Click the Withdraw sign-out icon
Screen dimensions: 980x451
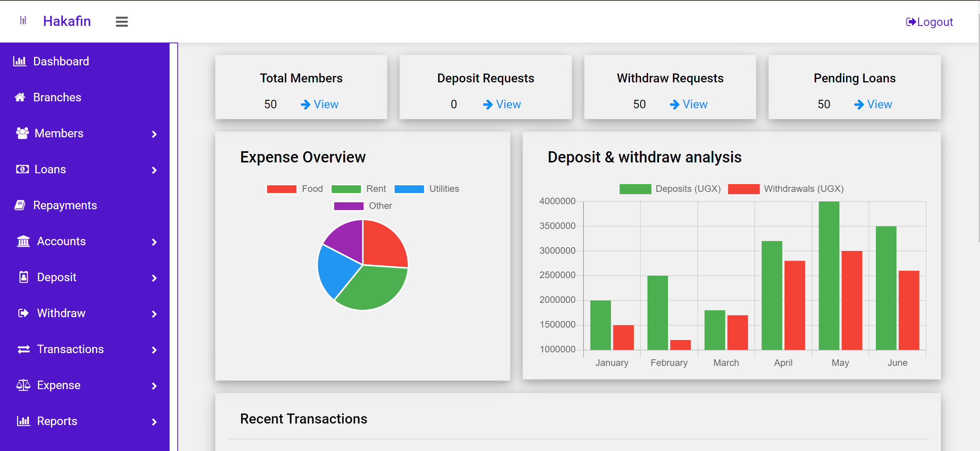click(x=24, y=313)
